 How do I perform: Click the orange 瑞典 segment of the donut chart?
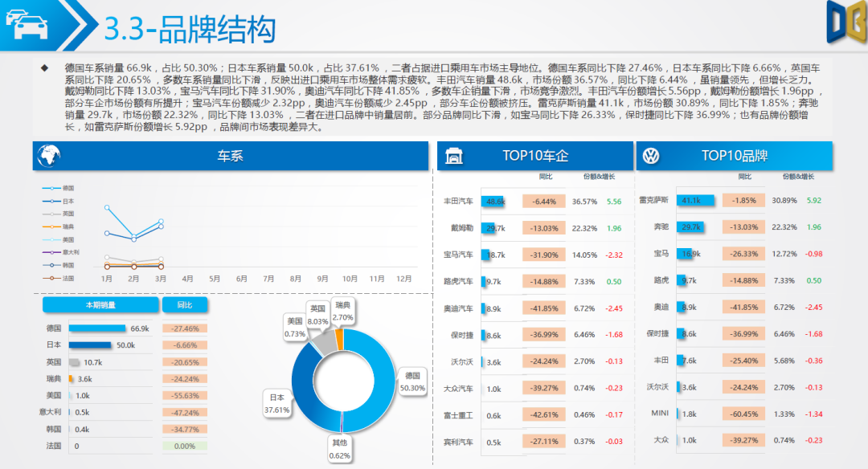pyautogui.click(x=339, y=339)
